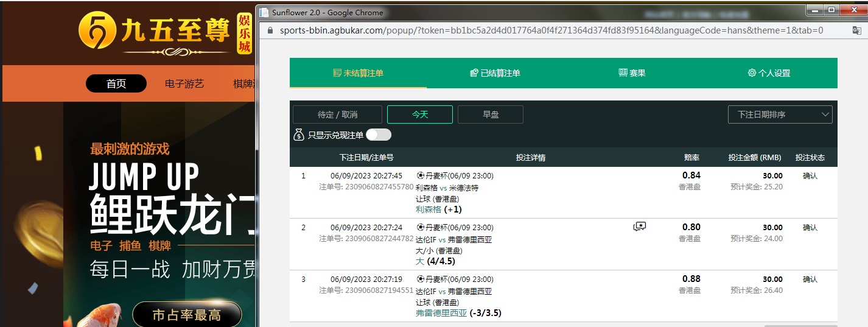Select the 早盘 filter button
Viewport: 868px width, 327px height.
pyautogui.click(x=491, y=114)
